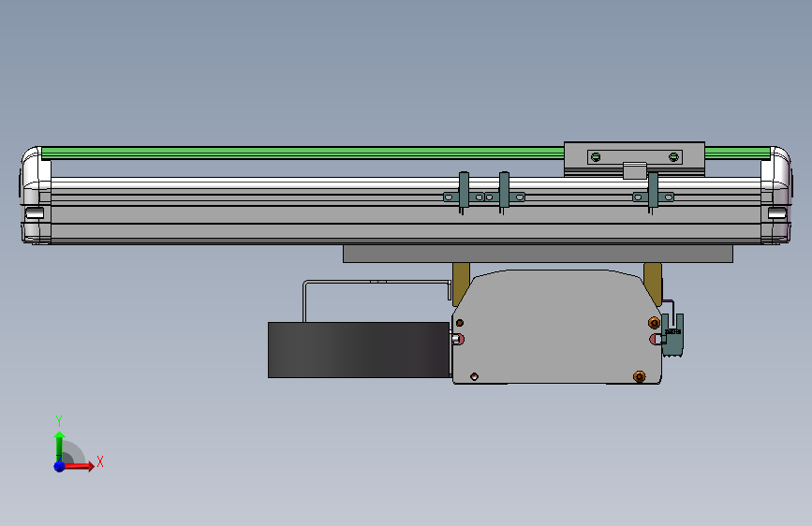The width and height of the screenshot is (812, 526).
Task: Select the dark grey mounting plate under rail
Action: [538, 255]
